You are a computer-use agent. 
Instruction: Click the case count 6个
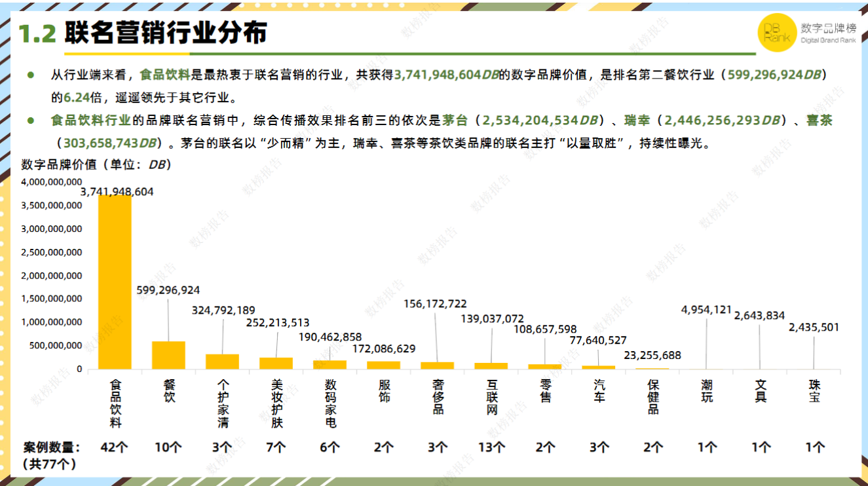click(x=330, y=448)
